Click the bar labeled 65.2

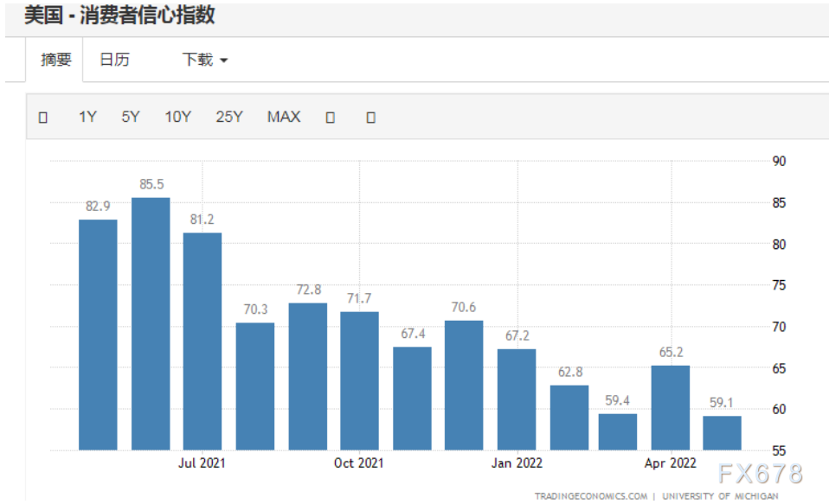[671, 408]
